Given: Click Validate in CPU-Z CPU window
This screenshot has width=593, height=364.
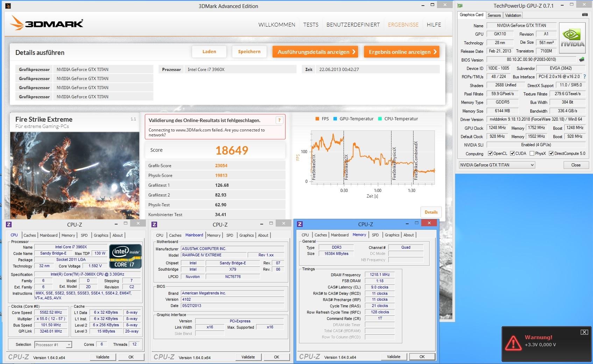Looking at the screenshot, I should [103, 357].
